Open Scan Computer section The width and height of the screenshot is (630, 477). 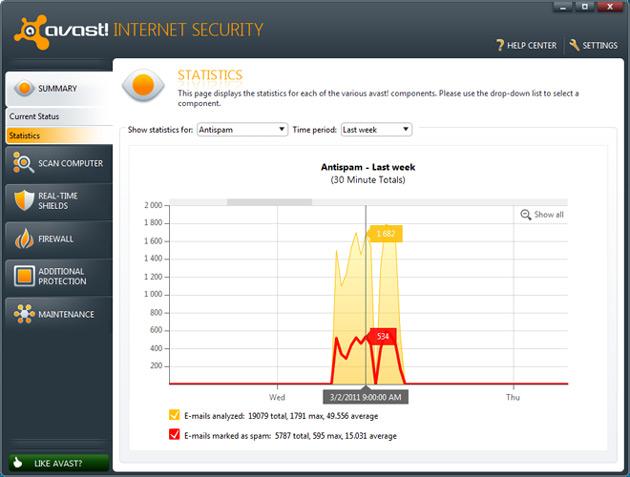coord(59,163)
